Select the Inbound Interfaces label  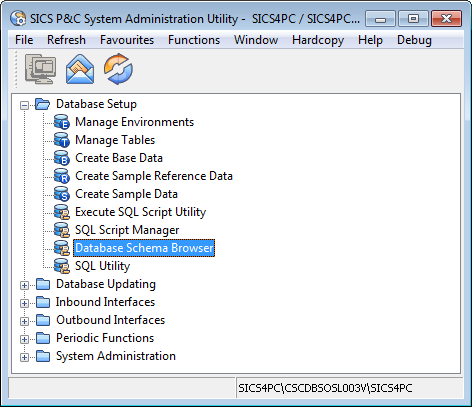tap(105, 302)
